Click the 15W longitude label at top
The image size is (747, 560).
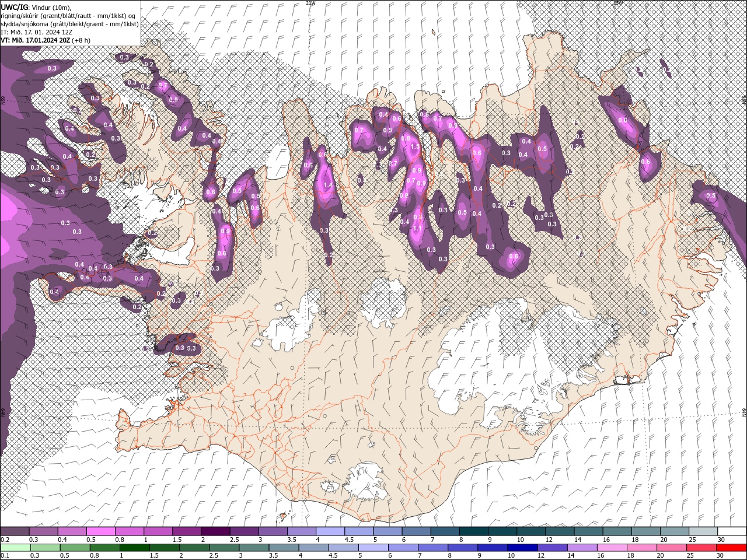pos(618,3)
